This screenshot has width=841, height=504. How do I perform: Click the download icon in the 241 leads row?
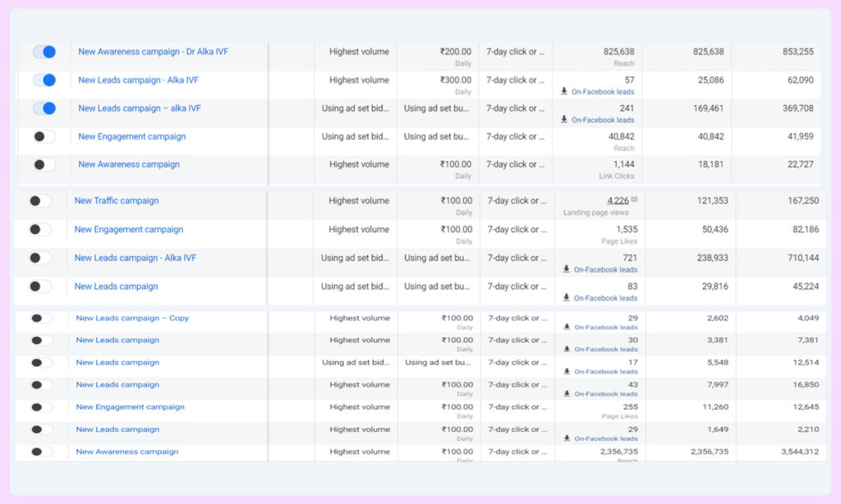click(564, 120)
